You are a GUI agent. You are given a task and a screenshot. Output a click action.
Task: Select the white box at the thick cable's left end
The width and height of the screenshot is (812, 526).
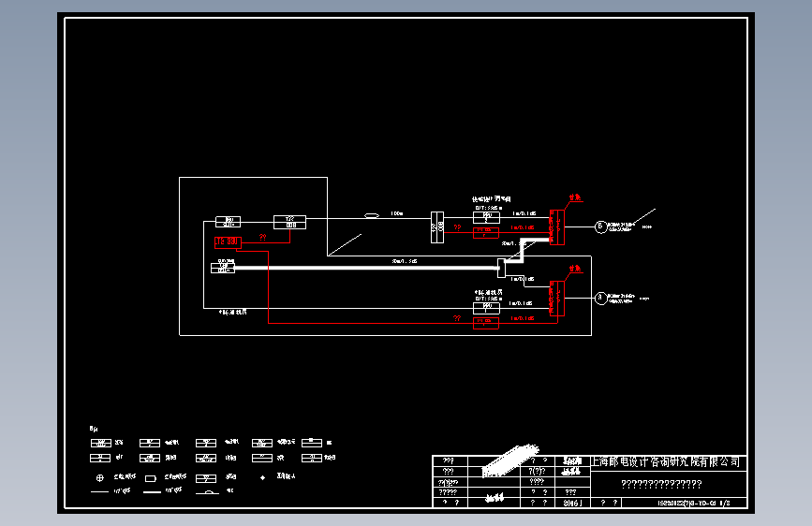223,269
